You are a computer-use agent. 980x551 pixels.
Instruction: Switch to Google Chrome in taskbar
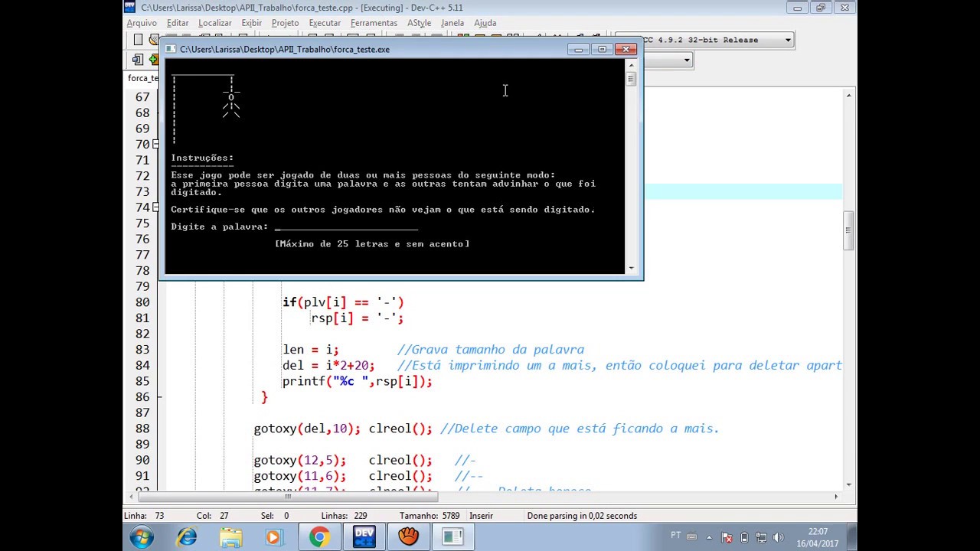pyautogui.click(x=319, y=537)
